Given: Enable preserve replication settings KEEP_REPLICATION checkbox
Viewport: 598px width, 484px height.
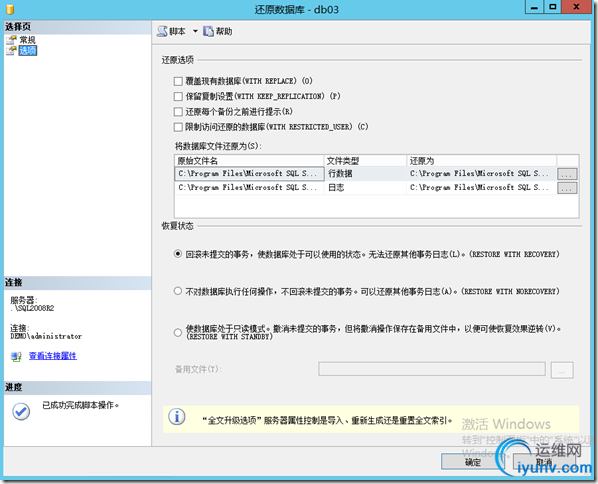Looking at the screenshot, I should click(178, 96).
